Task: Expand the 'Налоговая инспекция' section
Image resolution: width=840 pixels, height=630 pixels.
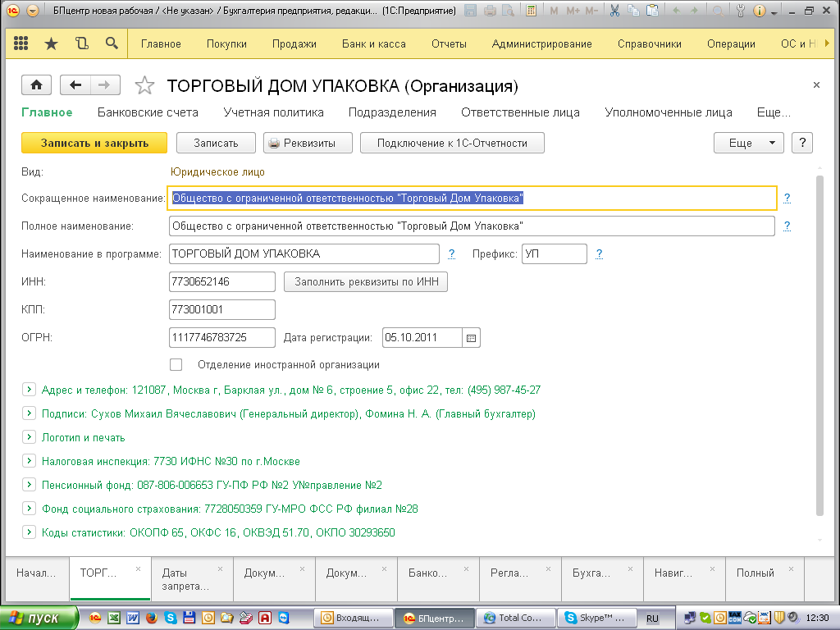Action: tap(29, 461)
